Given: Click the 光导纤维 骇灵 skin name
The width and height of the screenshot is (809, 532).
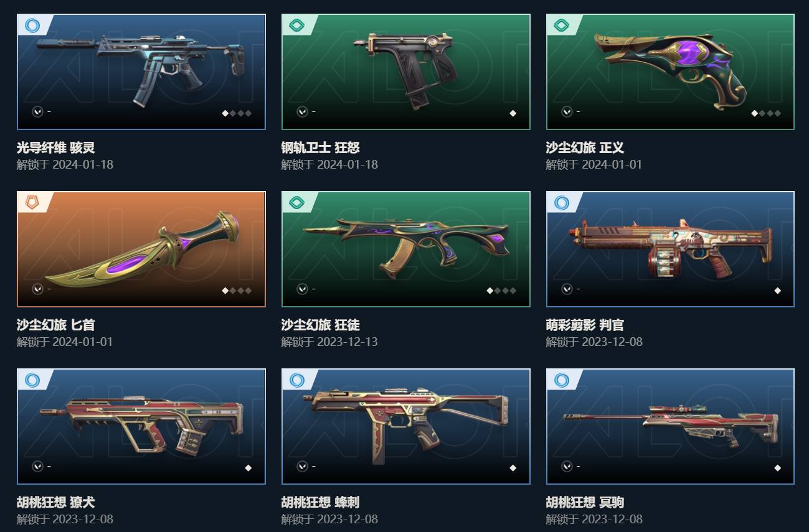Looking at the screenshot, I should point(55,148).
